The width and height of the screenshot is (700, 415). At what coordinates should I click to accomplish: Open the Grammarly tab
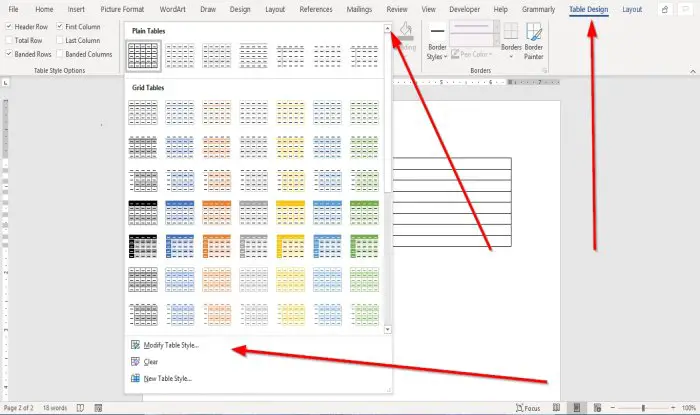[538, 9]
